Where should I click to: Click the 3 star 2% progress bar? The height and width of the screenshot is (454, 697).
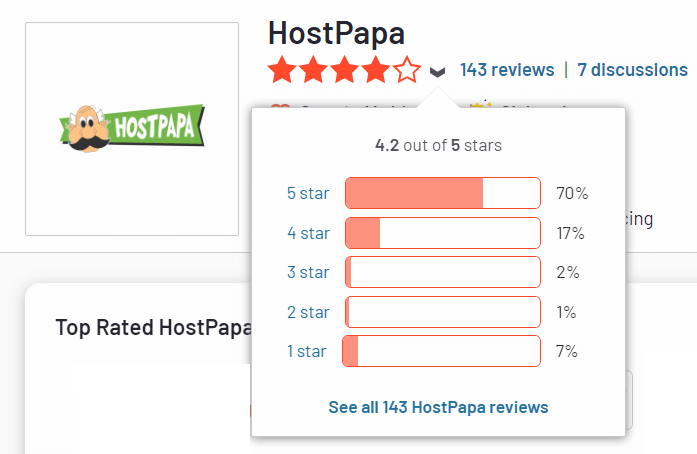(x=442, y=272)
